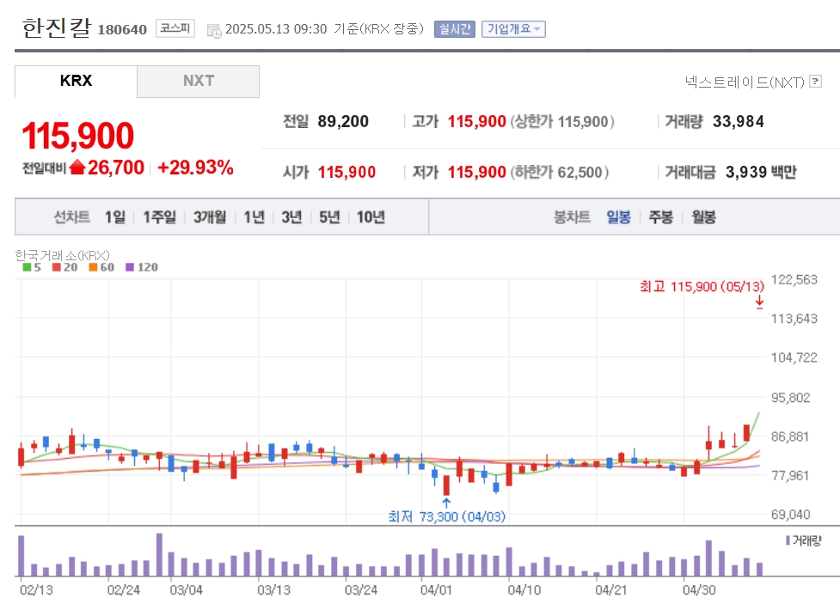Toggle the 실시간 real-time button

click(454, 29)
